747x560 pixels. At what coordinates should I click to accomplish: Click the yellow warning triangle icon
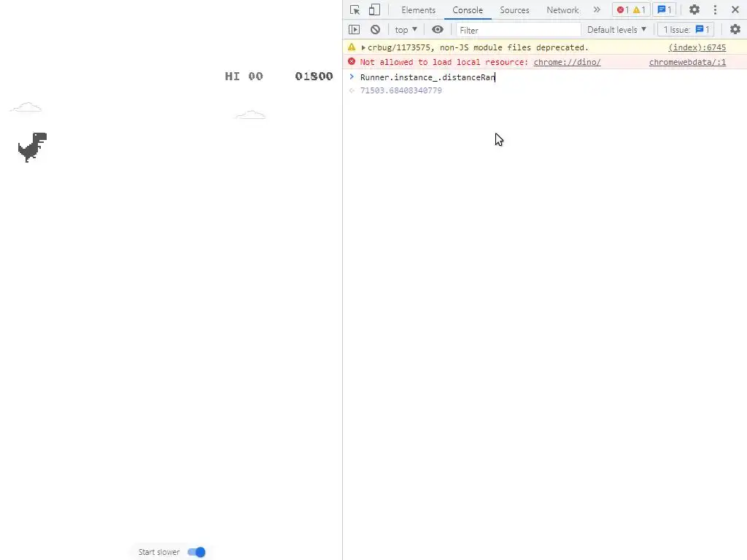pos(352,47)
